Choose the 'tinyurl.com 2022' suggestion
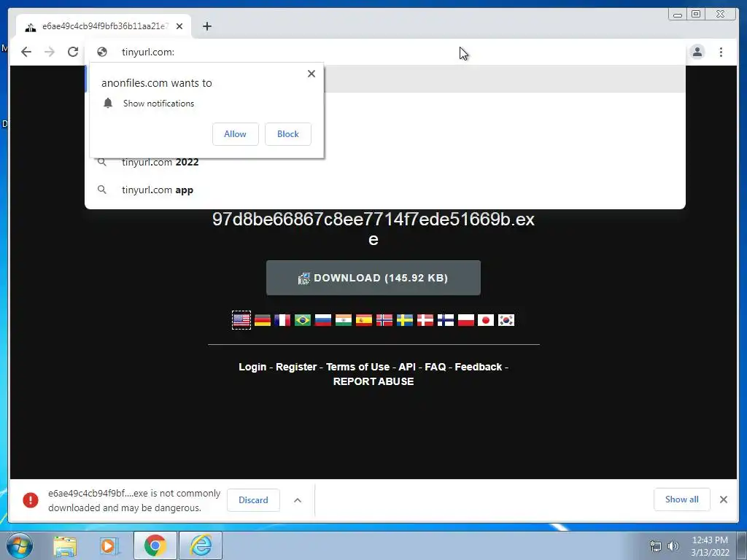The height and width of the screenshot is (560, 747). pyautogui.click(x=385, y=163)
